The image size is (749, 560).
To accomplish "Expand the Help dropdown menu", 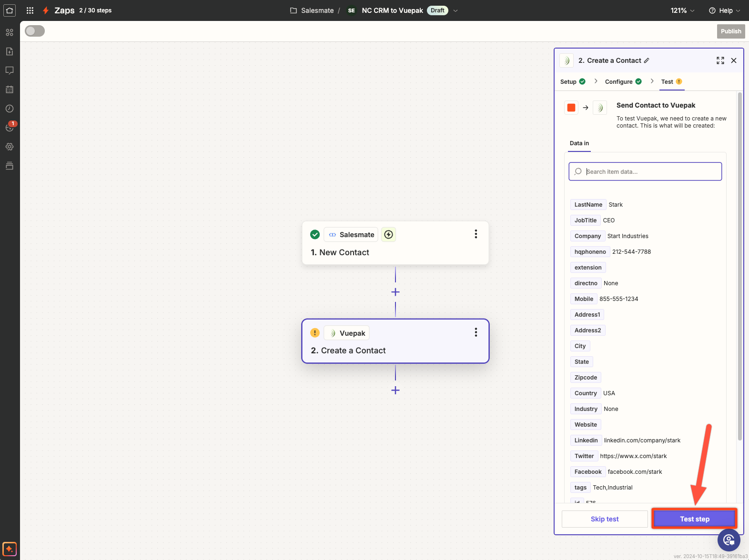I will (725, 10).
